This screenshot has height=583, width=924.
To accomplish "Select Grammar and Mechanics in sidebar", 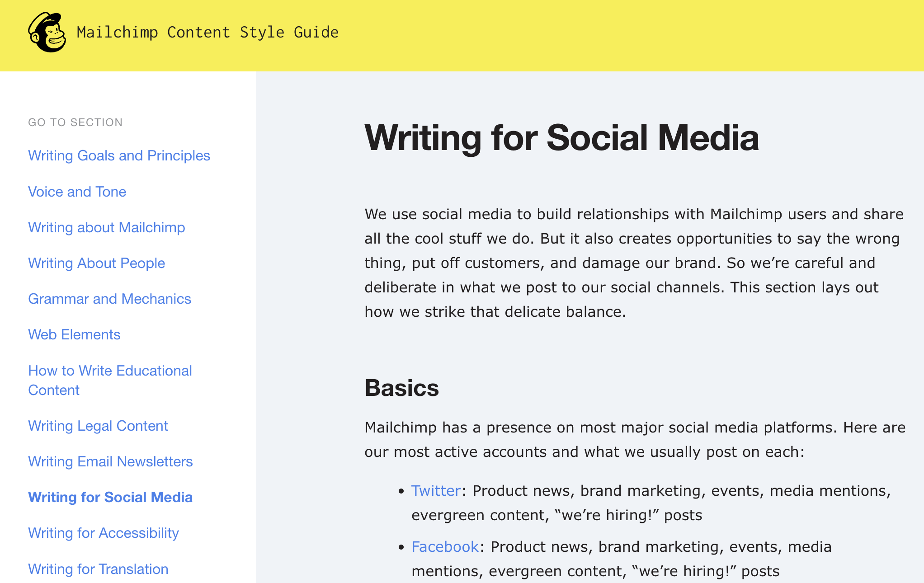I will pyautogui.click(x=109, y=299).
